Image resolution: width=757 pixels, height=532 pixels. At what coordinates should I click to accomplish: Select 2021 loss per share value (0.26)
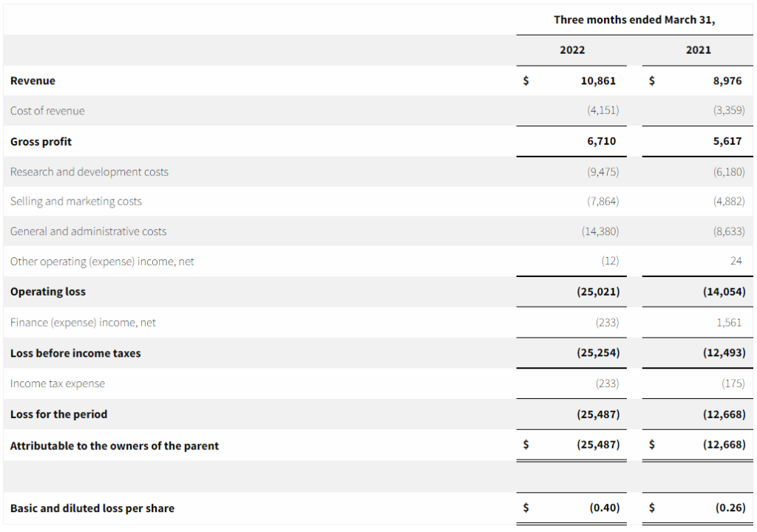pyautogui.click(x=730, y=508)
